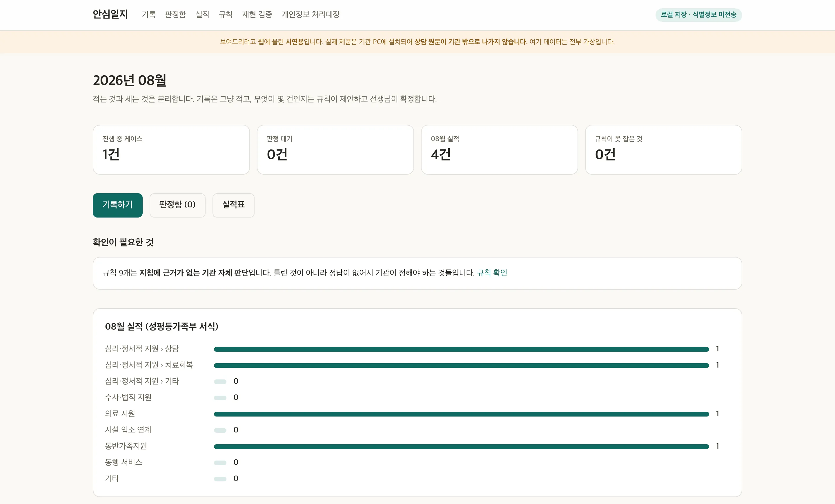Click the 2026년 08월 page title
Viewport: 835px width, 504px height.
[x=129, y=80]
